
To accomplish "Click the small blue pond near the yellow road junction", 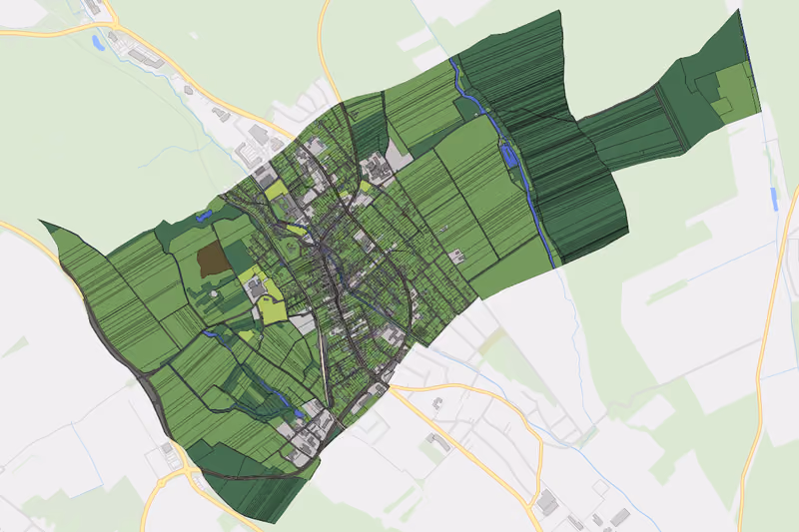I will [x=98, y=43].
